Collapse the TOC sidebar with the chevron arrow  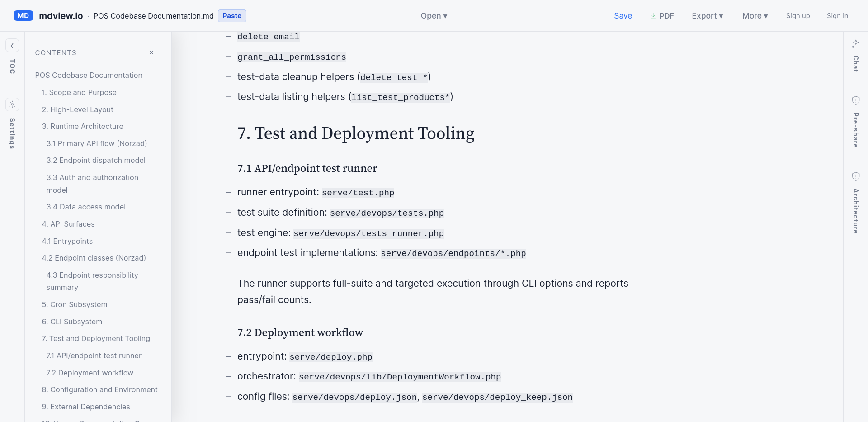[x=12, y=46]
